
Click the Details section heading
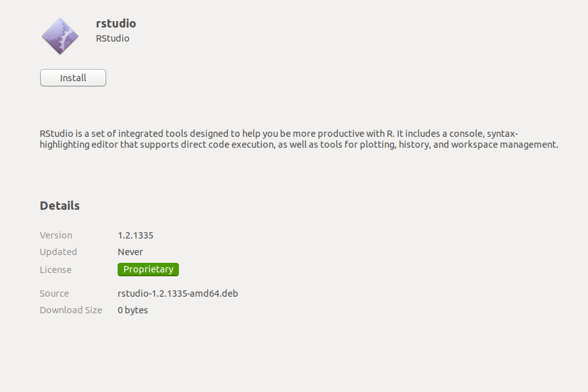click(59, 205)
